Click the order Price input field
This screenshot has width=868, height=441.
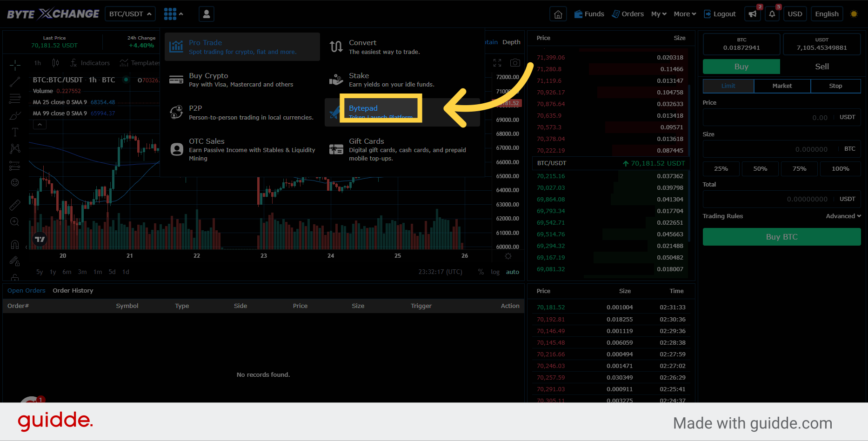click(782, 117)
